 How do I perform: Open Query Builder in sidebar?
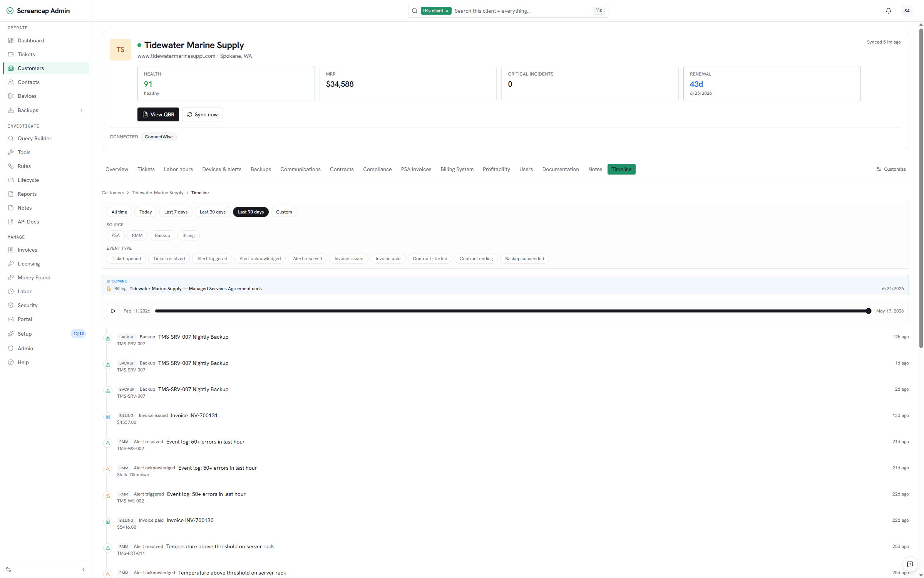point(46,138)
